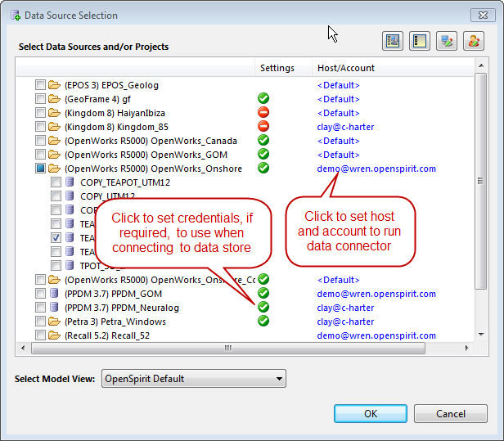Open the edit user account toolbar icon
504x441 pixels.
pyautogui.click(x=474, y=41)
